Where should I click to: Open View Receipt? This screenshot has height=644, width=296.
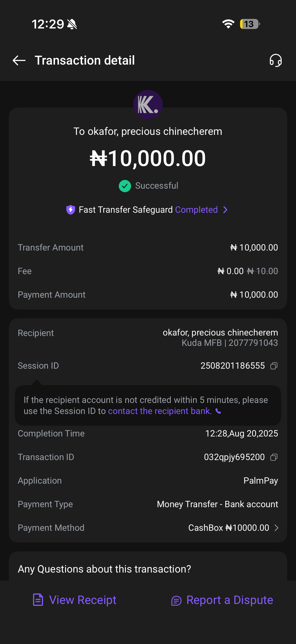(x=83, y=600)
